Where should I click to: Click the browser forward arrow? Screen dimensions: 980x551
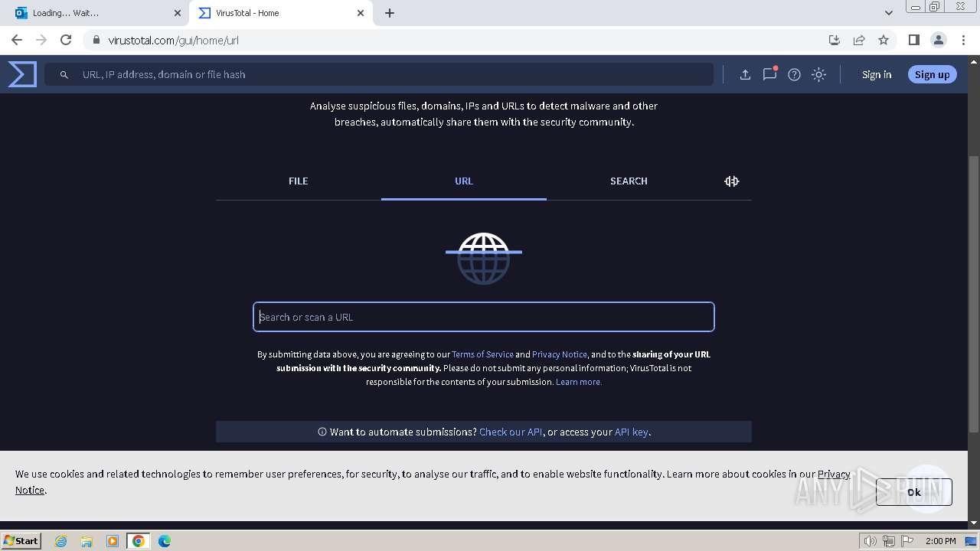click(41, 40)
